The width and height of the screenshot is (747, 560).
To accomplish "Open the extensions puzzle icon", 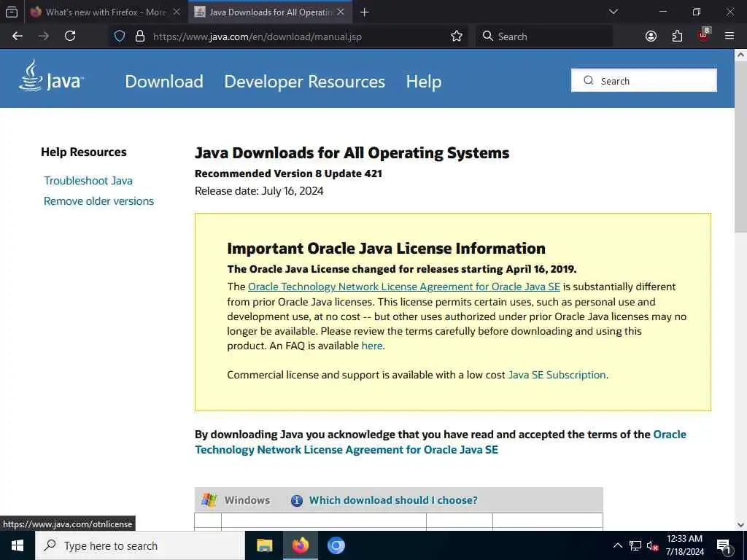I will tap(677, 36).
